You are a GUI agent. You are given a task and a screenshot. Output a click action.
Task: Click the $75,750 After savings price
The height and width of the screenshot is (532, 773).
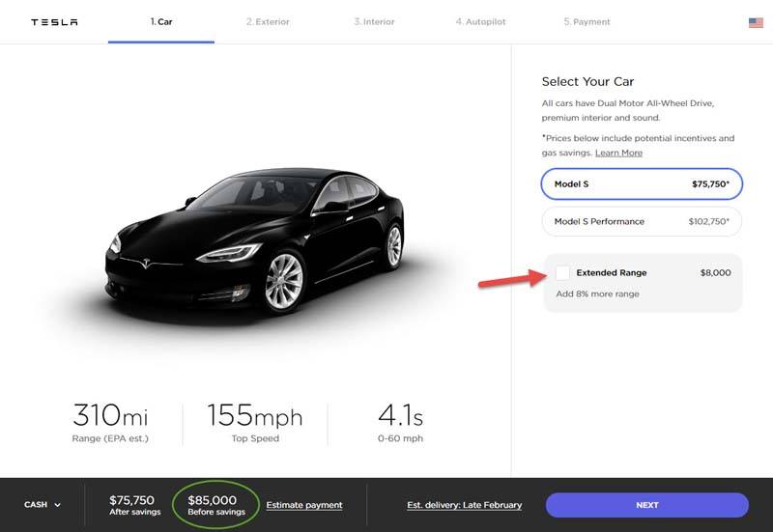click(134, 505)
